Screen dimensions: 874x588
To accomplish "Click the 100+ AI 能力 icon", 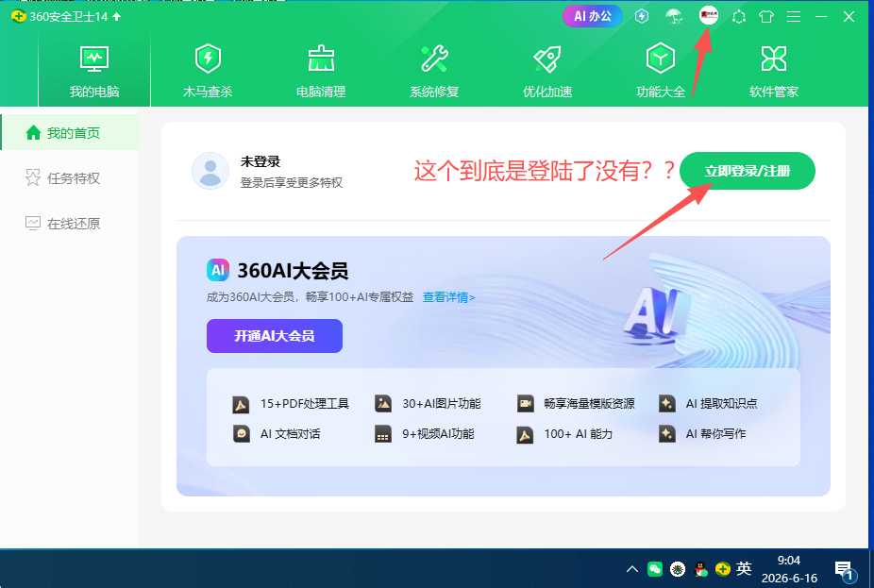I will (525, 433).
